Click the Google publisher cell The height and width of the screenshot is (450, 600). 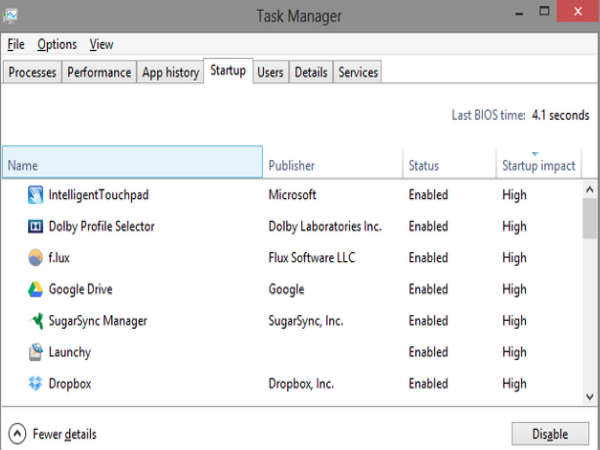point(286,289)
